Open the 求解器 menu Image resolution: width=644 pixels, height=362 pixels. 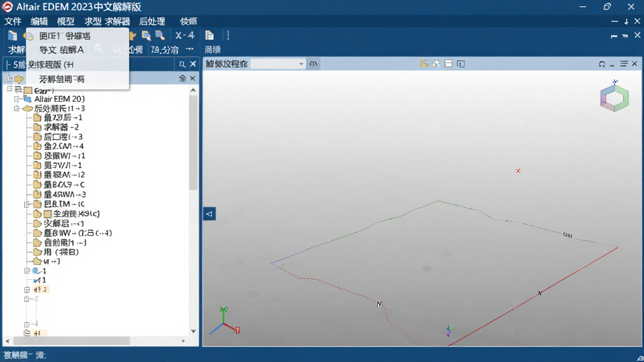coord(118,21)
